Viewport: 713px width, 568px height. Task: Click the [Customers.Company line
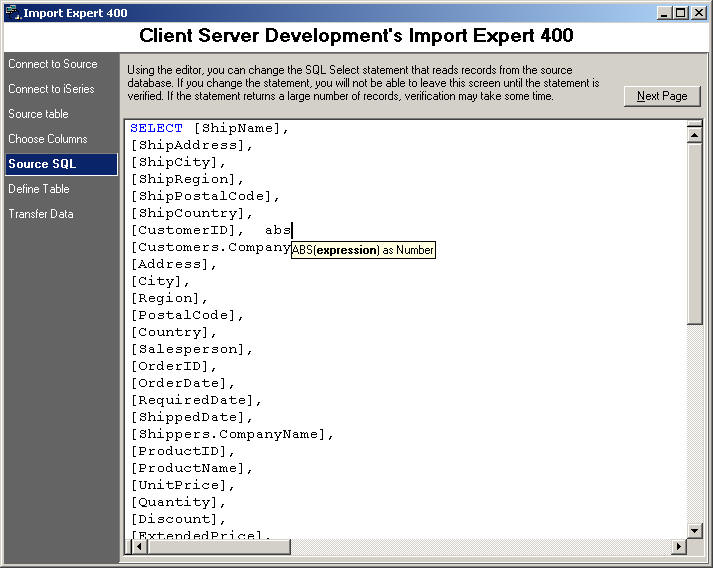tap(211, 248)
